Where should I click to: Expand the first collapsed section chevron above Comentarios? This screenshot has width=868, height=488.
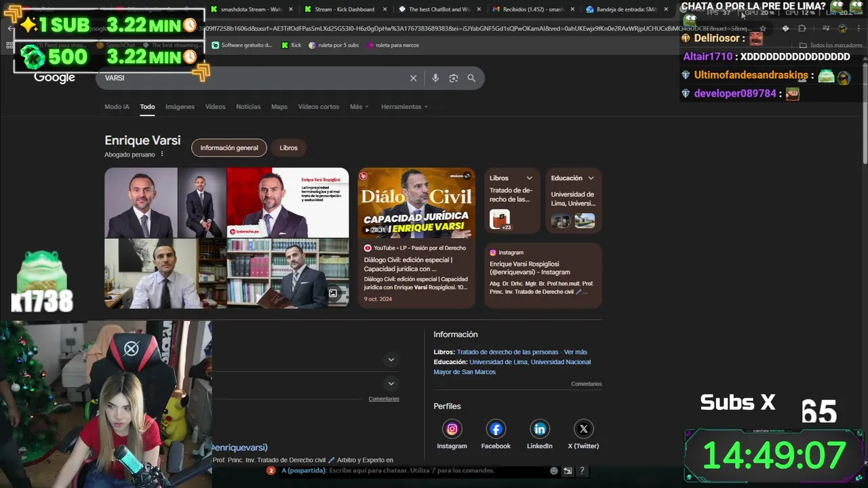(391, 360)
